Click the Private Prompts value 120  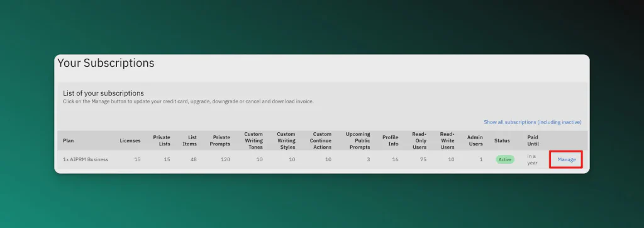point(225,160)
